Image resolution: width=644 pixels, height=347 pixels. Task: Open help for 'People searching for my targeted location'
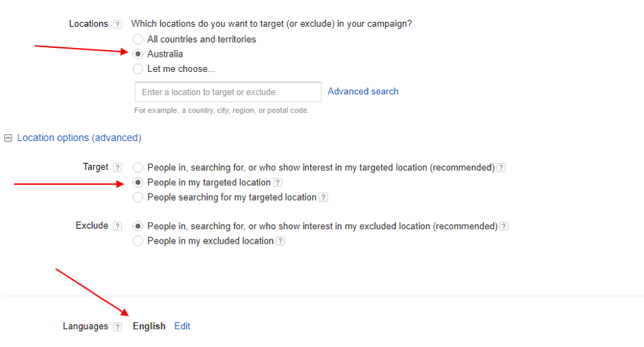click(323, 198)
